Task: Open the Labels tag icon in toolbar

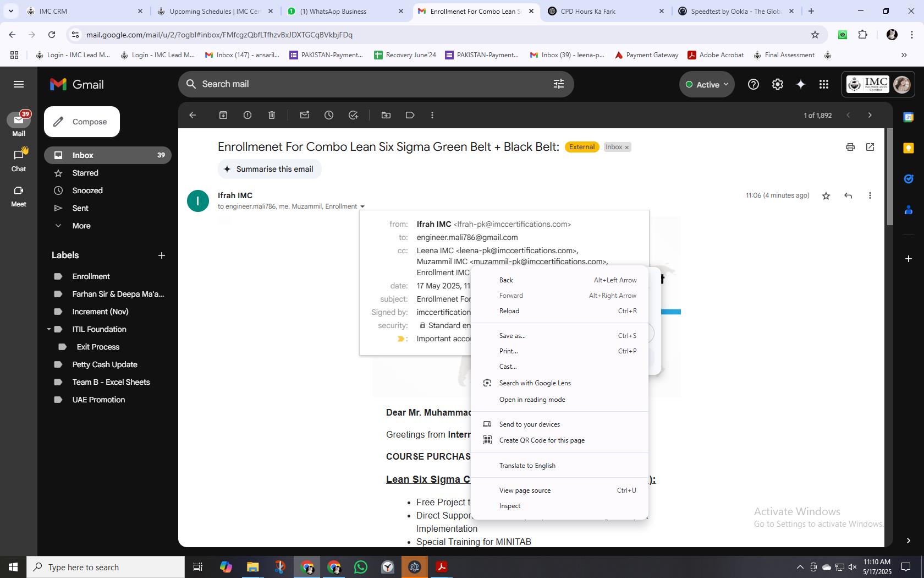Action: (x=410, y=115)
